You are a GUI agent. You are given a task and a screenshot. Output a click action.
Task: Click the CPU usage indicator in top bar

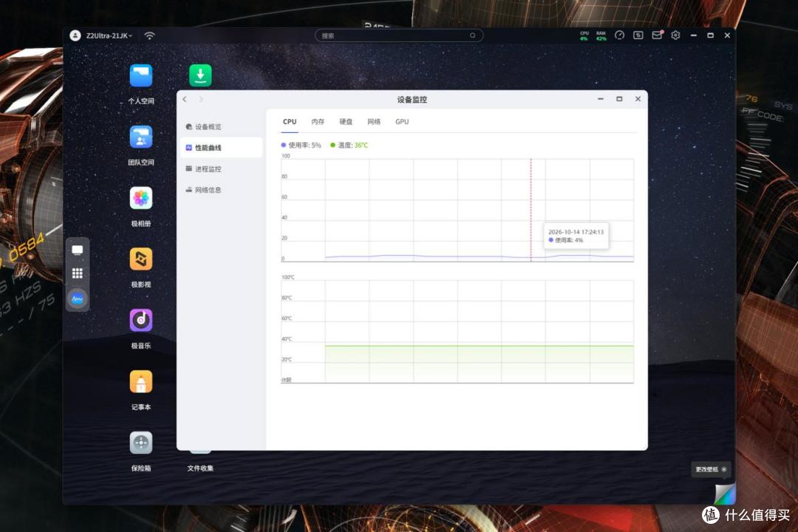pyautogui.click(x=584, y=35)
